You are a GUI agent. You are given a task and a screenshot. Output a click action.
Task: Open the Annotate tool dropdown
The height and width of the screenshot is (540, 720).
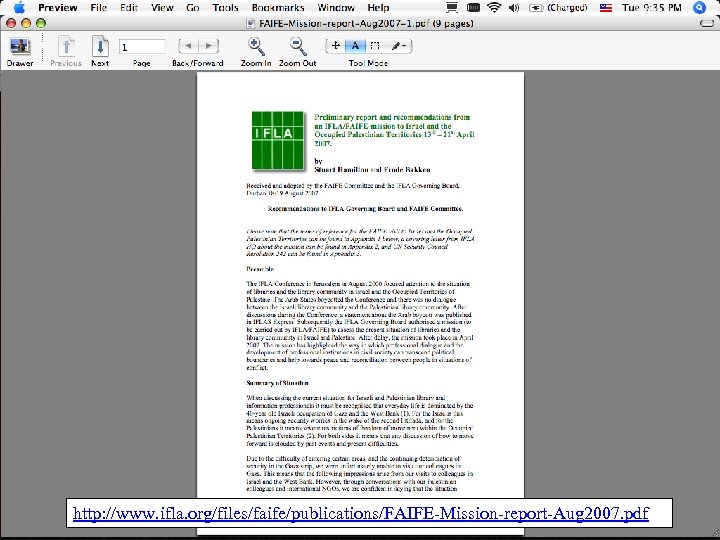[x=398, y=45]
